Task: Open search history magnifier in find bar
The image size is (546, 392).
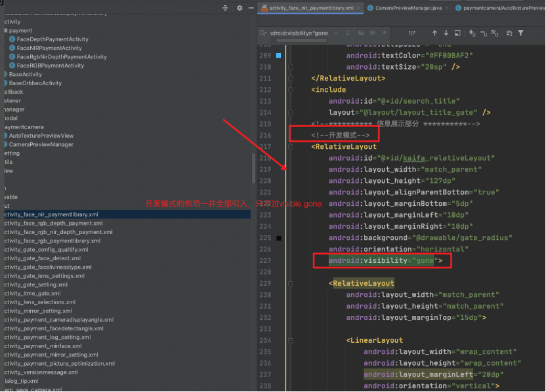Action: (x=263, y=33)
